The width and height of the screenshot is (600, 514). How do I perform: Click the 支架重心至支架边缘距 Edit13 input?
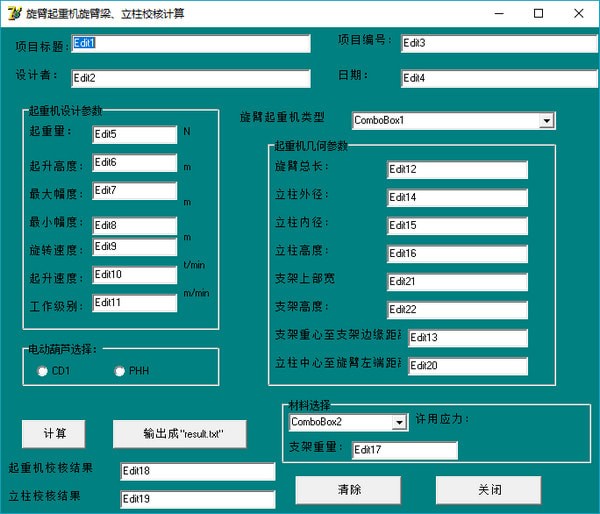468,338
